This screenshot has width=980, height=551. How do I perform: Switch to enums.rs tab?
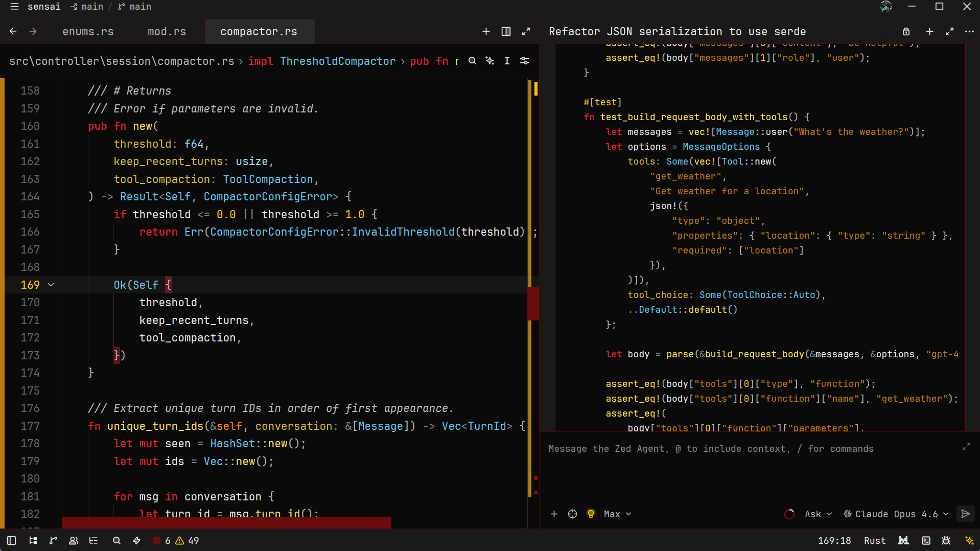(88, 32)
